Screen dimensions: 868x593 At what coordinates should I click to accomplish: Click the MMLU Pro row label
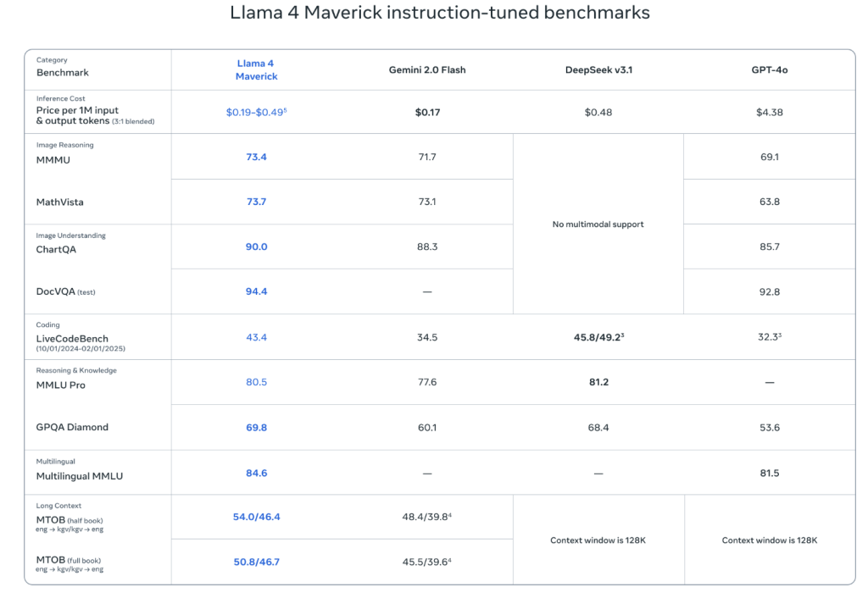coord(60,385)
